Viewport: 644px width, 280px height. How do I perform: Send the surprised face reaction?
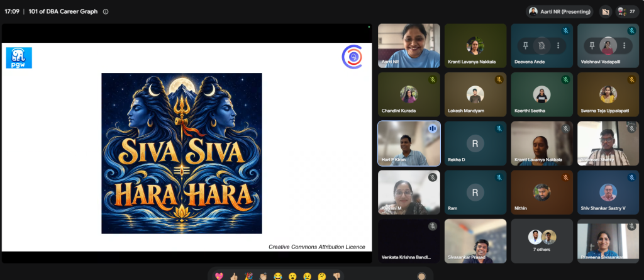pyautogui.click(x=292, y=276)
